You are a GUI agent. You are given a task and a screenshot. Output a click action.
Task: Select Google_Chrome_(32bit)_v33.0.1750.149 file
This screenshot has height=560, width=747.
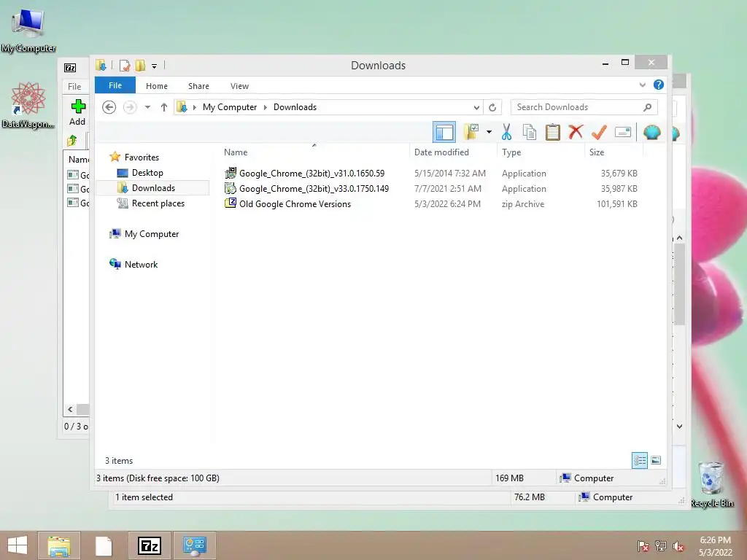pos(314,189)
